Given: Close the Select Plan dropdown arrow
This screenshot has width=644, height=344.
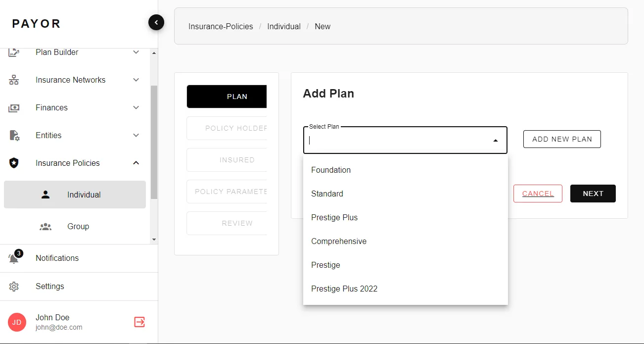Looking at the screenshot, I should [496, 141].
